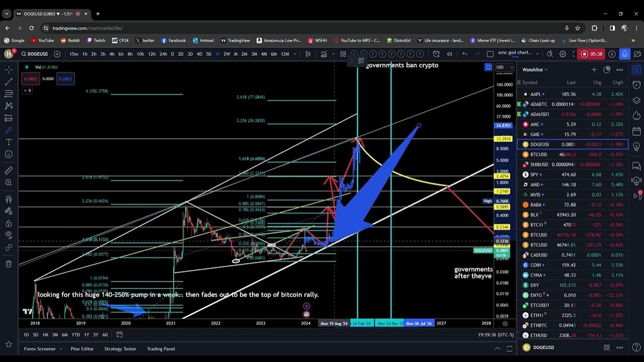Click the trash remove drawings icon
Screen dimensions: 644x362
(9, 263)
